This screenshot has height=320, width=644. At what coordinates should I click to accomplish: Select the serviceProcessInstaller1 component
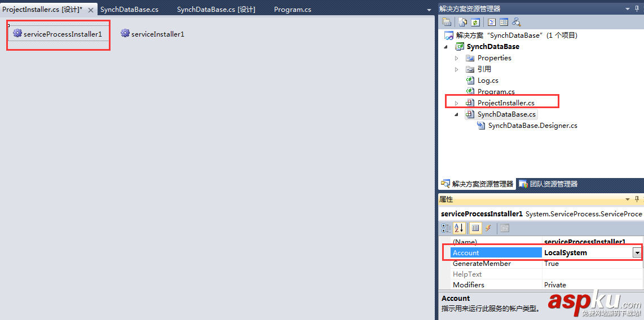[x=58, y=34]
